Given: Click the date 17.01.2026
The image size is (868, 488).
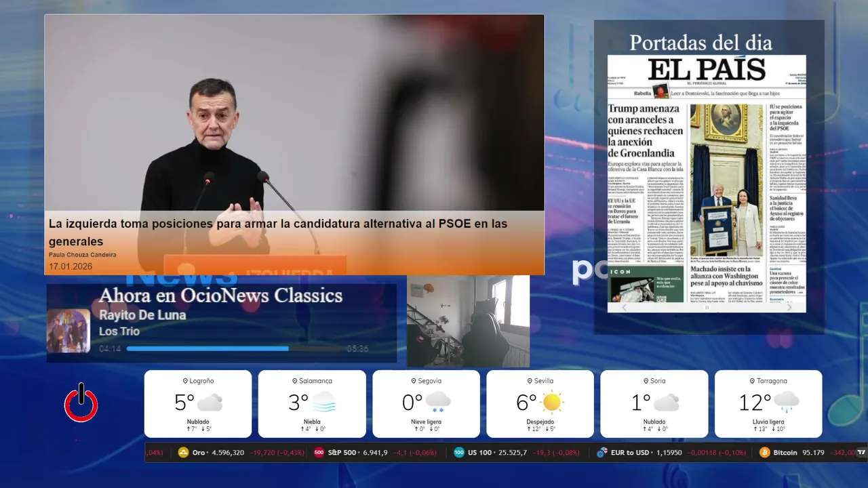Looking at the screenshot, I should coord(71,266).
